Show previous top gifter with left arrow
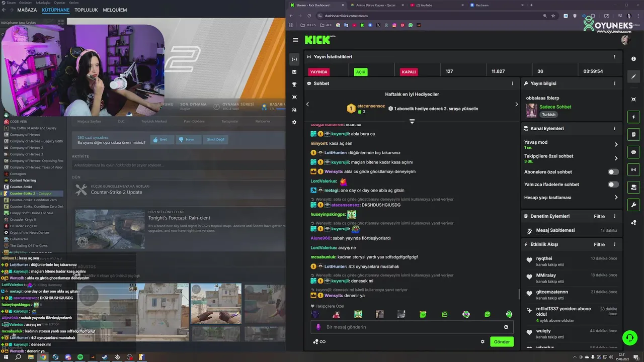644x362 pixels. tap(307, 105)
